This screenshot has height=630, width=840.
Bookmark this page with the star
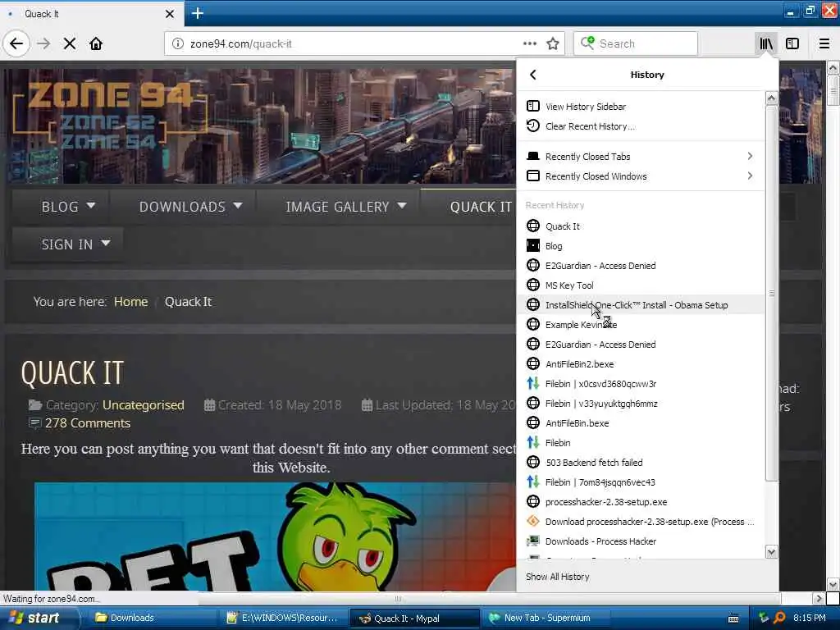click(553, 43)
